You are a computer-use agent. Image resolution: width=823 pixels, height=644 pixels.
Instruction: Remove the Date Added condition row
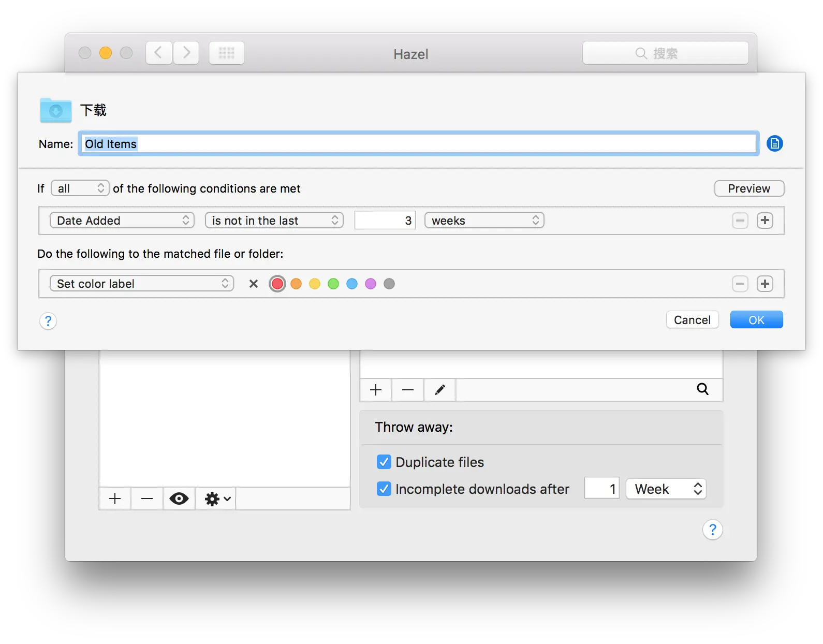click(740, 221)
